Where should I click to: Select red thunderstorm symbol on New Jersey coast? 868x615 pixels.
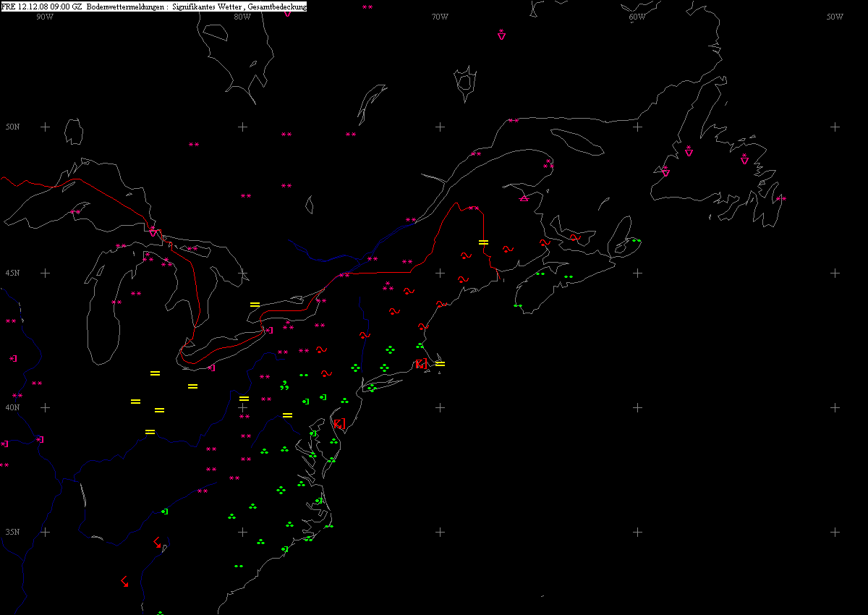(x=338, y=423)
